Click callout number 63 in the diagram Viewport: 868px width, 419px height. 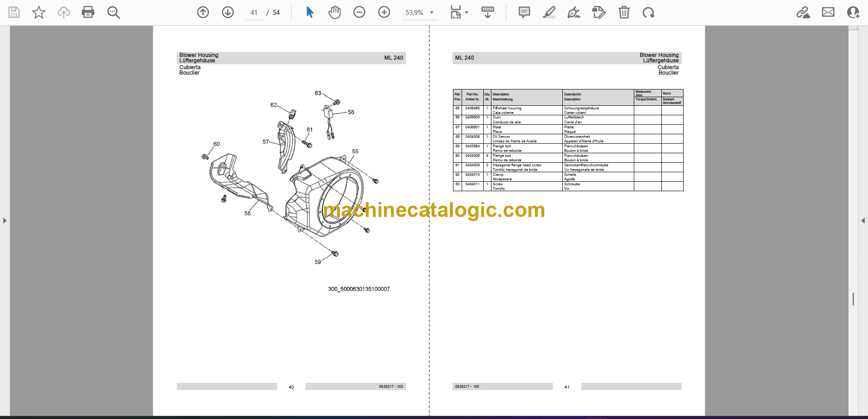(318, 93)
